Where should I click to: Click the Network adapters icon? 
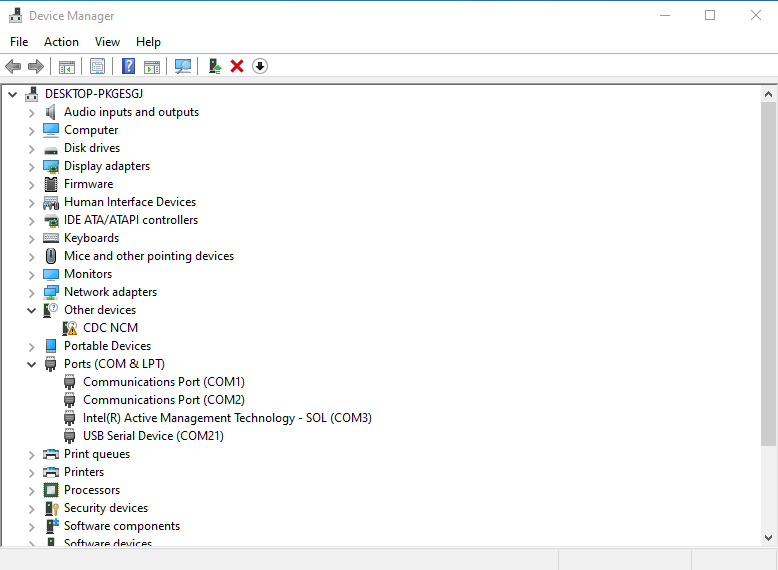(x=51, y=292)
